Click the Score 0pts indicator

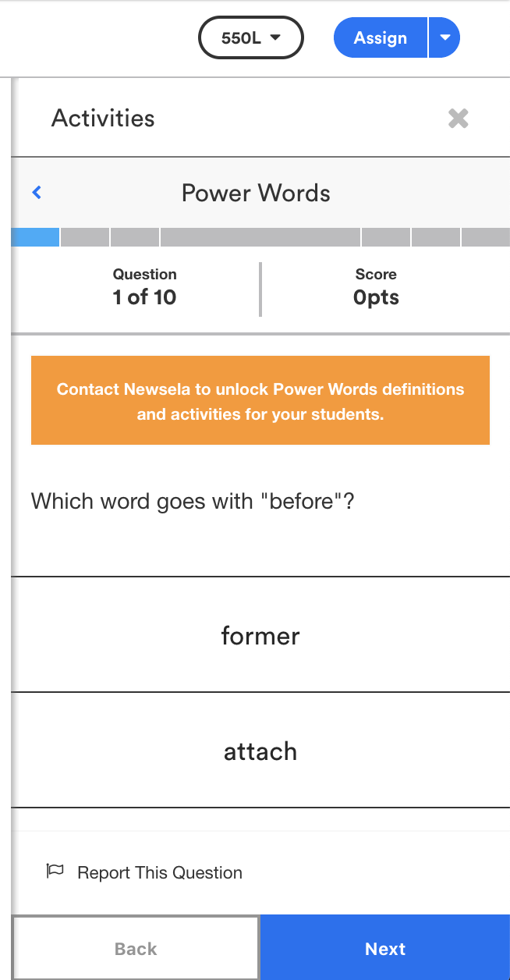coord(376,287)
